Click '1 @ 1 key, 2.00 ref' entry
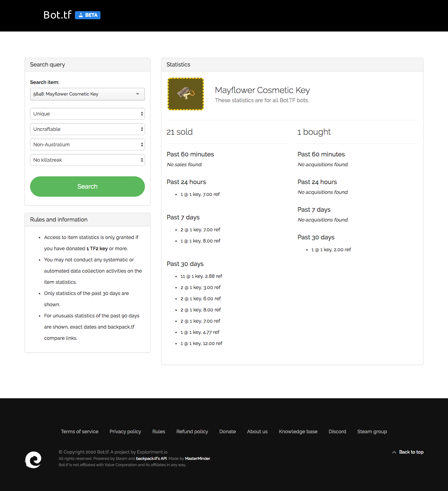Screen dimensions: 448x491 coord(331,250)
